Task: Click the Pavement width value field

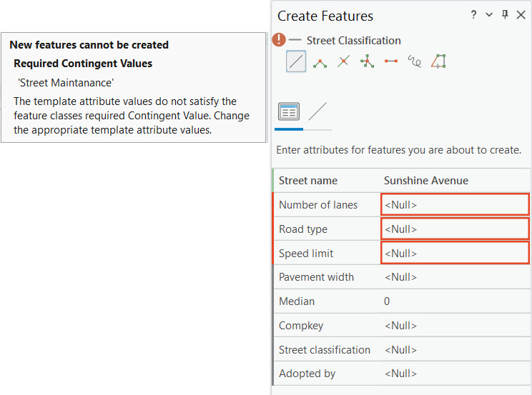Action: tap(455, 277)
